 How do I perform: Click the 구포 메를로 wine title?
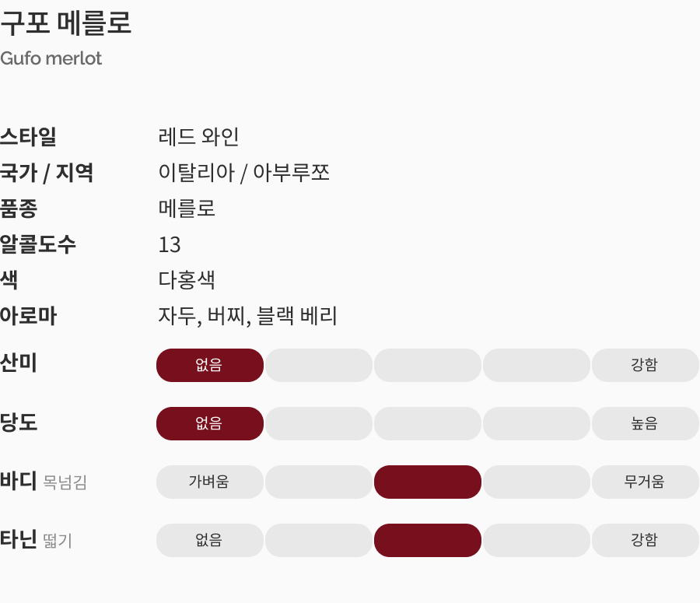coord(66,23)
